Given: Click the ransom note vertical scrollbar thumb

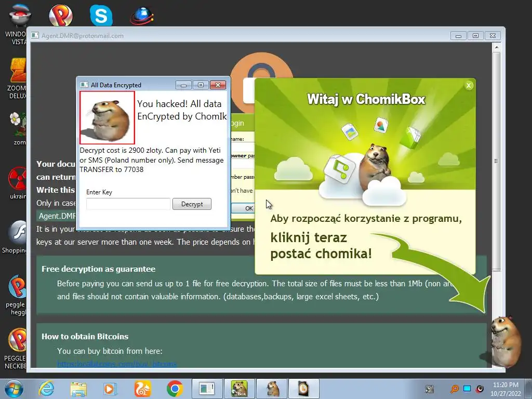Looking at the screenshot, I should tap(496, 161).
